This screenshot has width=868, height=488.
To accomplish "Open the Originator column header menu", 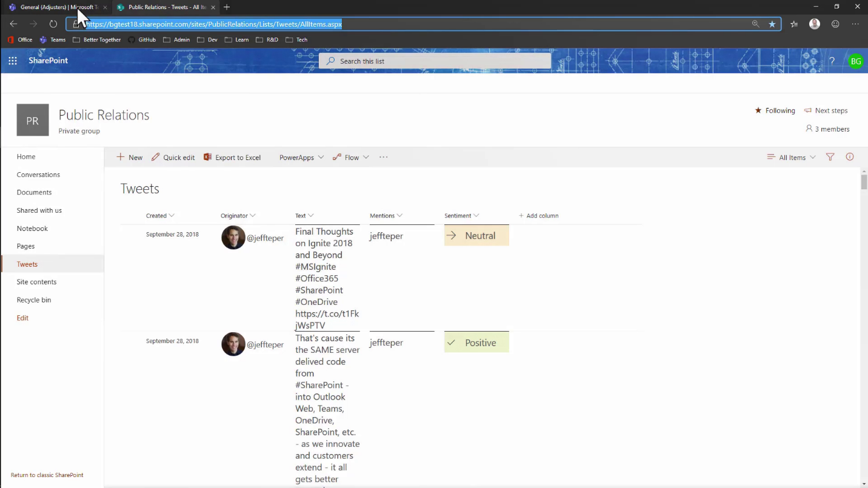I will tap(238, 216).
